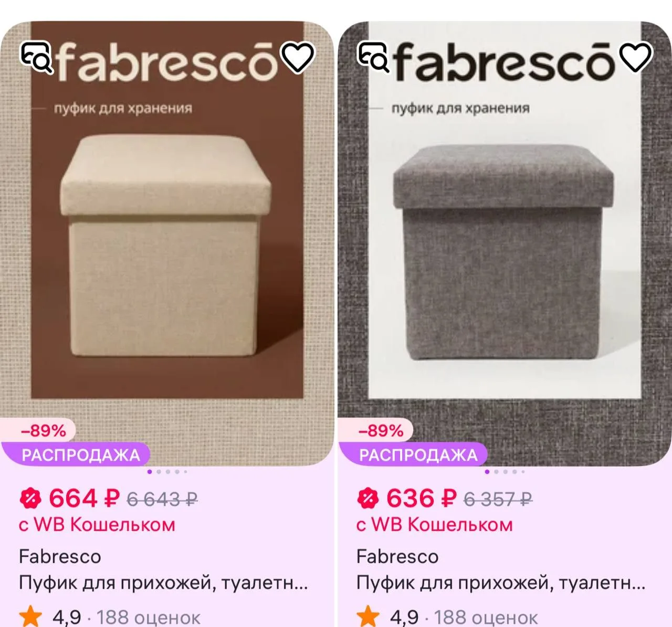Click discount badge icon next to 664 ₽
This screenshot has height=627, width=672.
[30, 498]
